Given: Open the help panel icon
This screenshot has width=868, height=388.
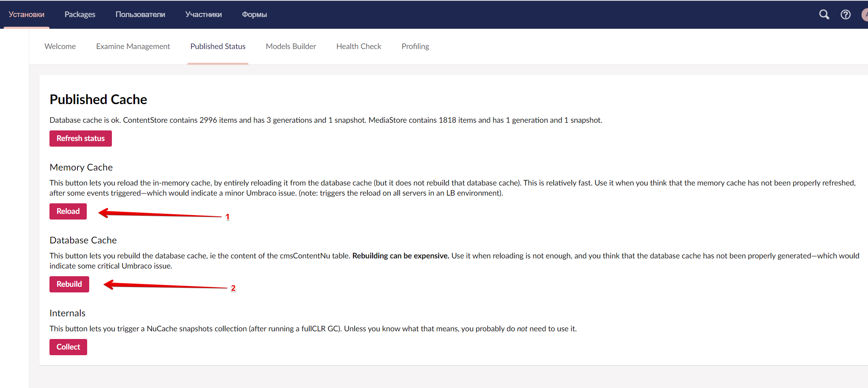Looking at the screenshot, I should [x=846, y=14].
